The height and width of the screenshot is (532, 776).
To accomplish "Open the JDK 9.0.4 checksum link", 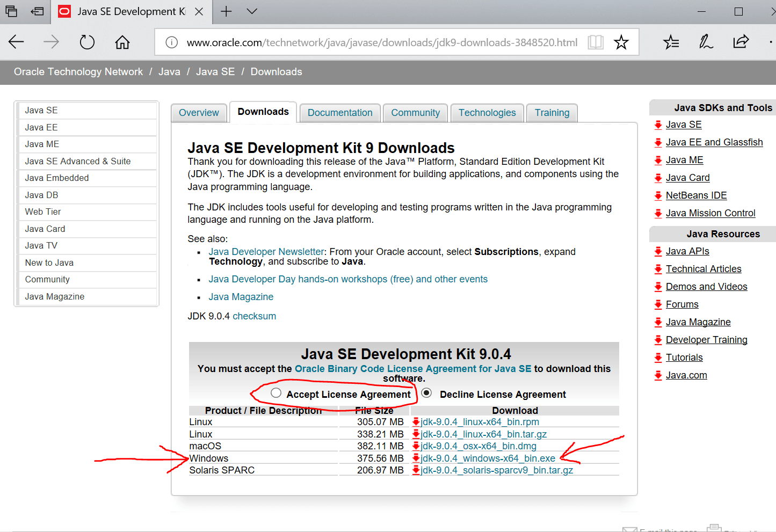I will point(254,316).
